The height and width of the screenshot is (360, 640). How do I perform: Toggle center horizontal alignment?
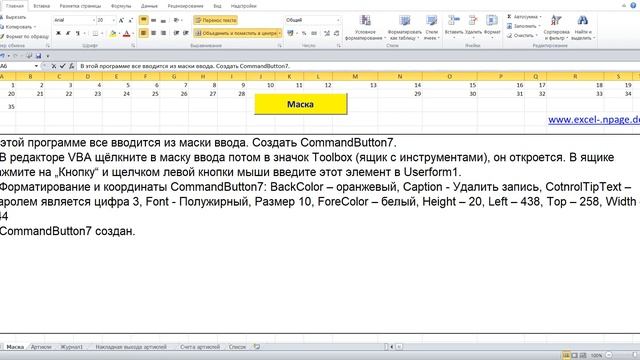(153, 33)
